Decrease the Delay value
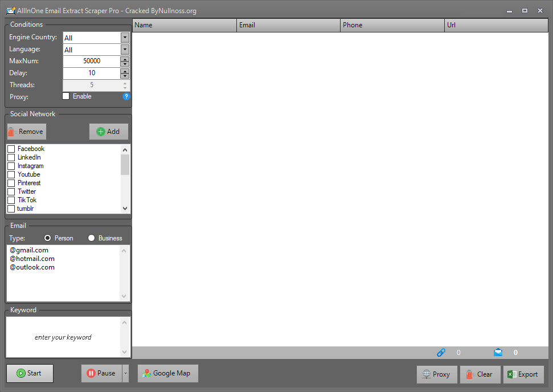 point(125,76)
